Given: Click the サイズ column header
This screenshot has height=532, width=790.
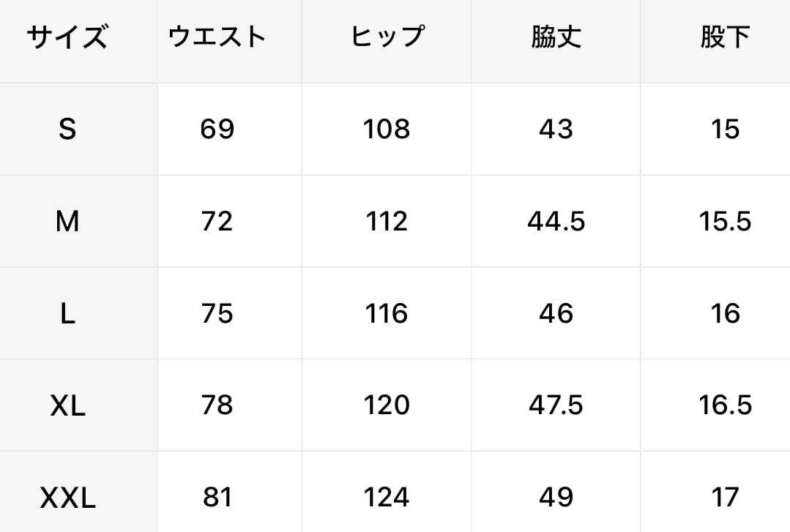Looking at the screenshot, I should [67, 37].
